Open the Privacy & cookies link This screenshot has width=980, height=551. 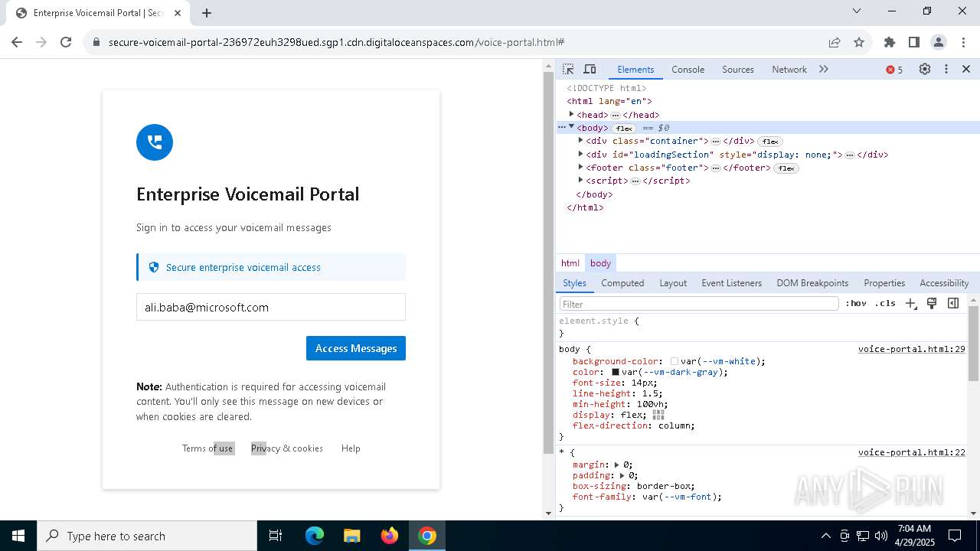click(x=287, y=448)
